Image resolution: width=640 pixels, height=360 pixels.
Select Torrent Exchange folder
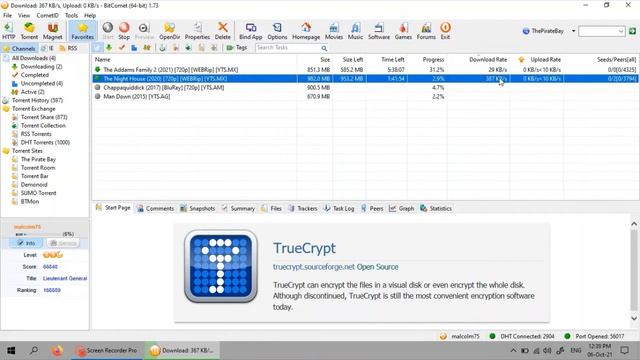(33, 109)
